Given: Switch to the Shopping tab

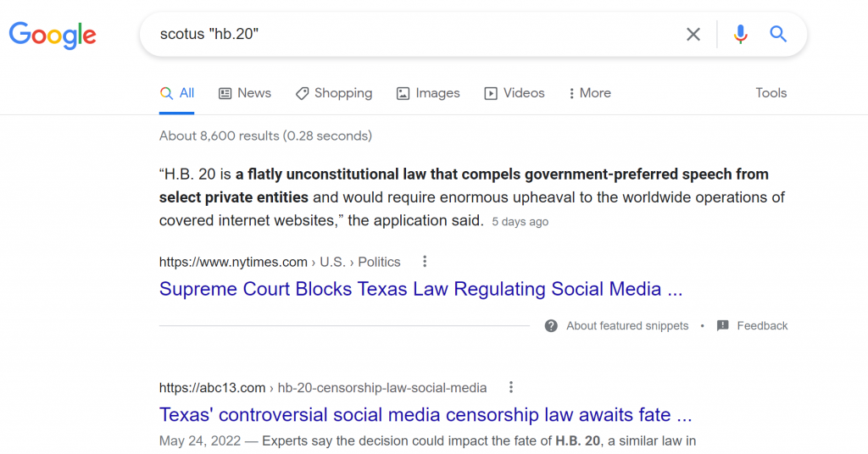Looking at the screenshot, I should 334,93.
